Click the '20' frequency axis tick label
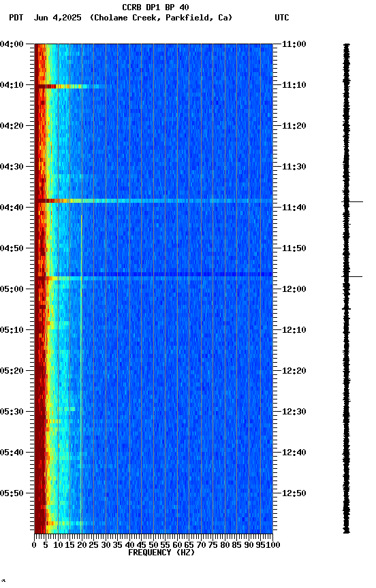Viewport: 376px width, 588px height. (82, 545)
